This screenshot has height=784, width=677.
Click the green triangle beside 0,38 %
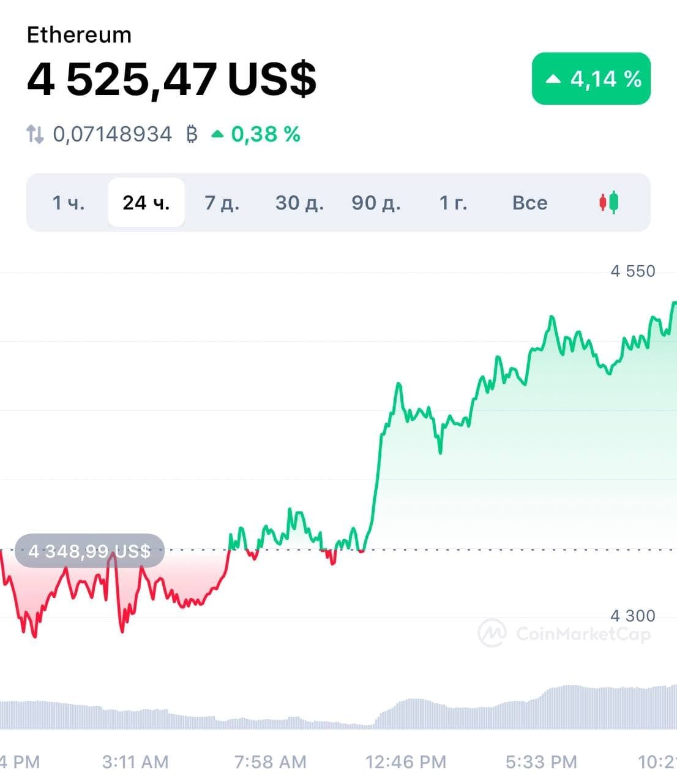tap(217, 134)
